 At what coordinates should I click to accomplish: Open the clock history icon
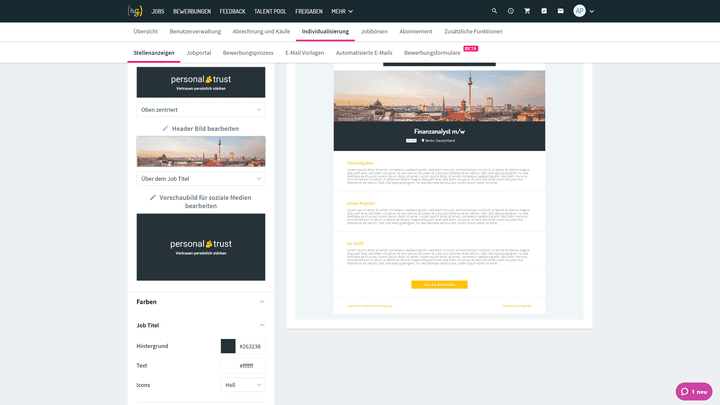(510, 11)
